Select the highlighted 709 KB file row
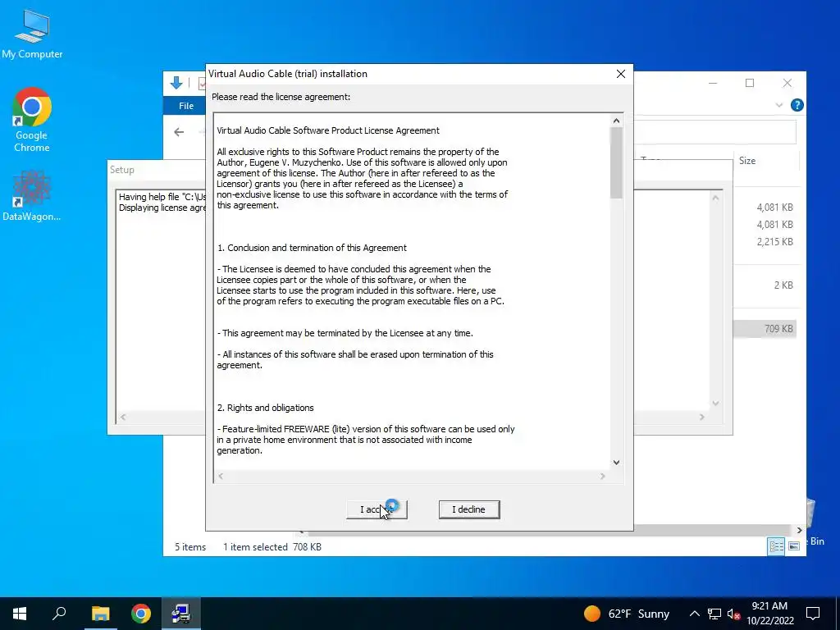Image resolution: width=840 pixels, height=630 pixels. point(765,329)
